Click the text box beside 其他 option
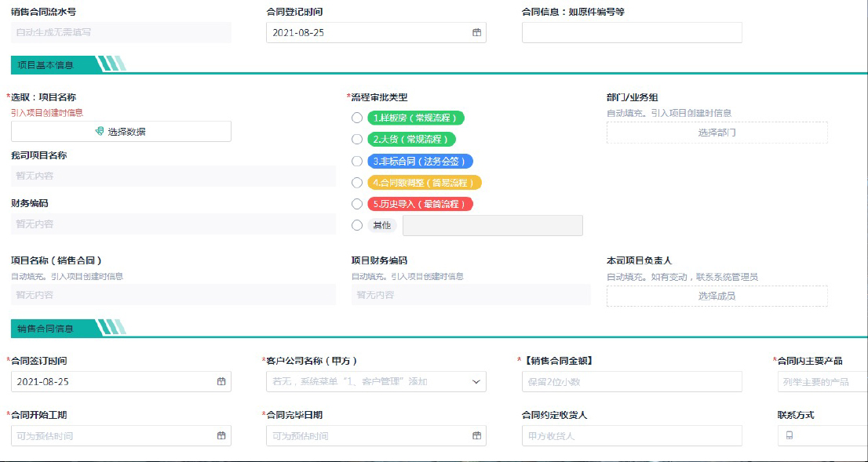Viewport: 868px width, 462px height. [x=493, y=225]
